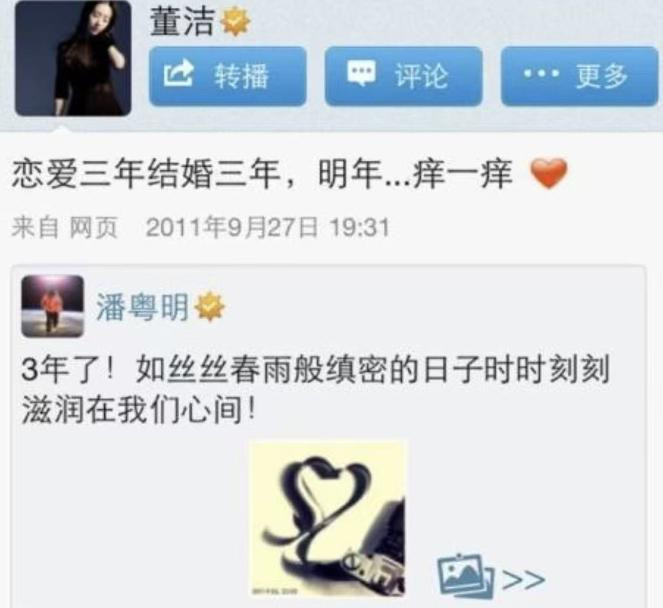Tap the 转播 repost button
Screen dimensions: 663x608
(227, 76)
